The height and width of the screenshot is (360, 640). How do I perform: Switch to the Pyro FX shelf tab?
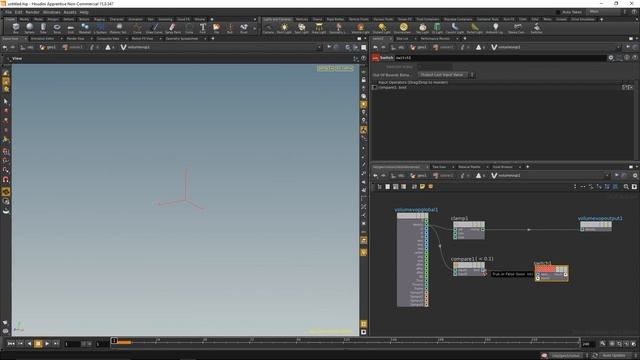tap(509, 19)
